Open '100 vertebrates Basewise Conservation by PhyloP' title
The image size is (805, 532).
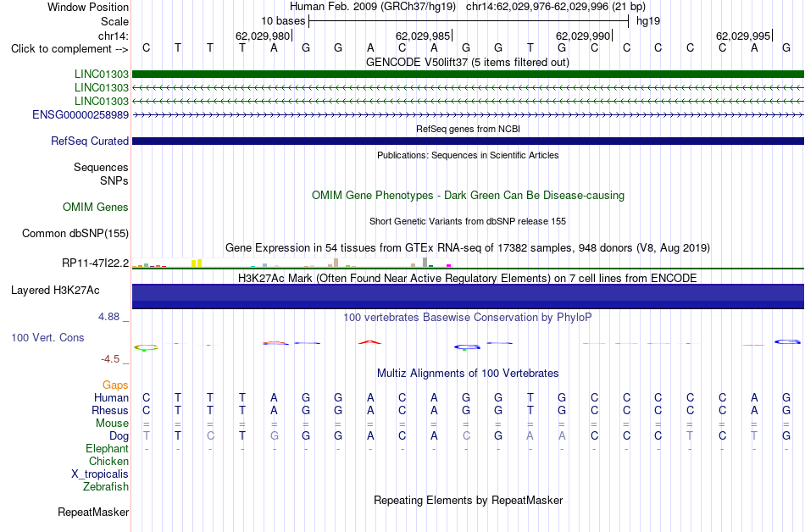[x=468, y=318]
